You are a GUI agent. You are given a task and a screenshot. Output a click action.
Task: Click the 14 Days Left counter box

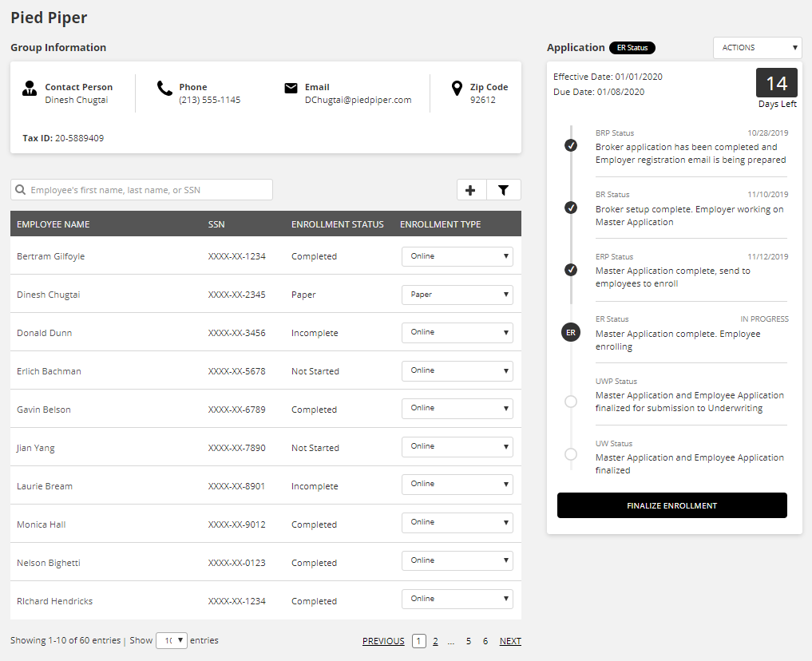click(777, 83)
